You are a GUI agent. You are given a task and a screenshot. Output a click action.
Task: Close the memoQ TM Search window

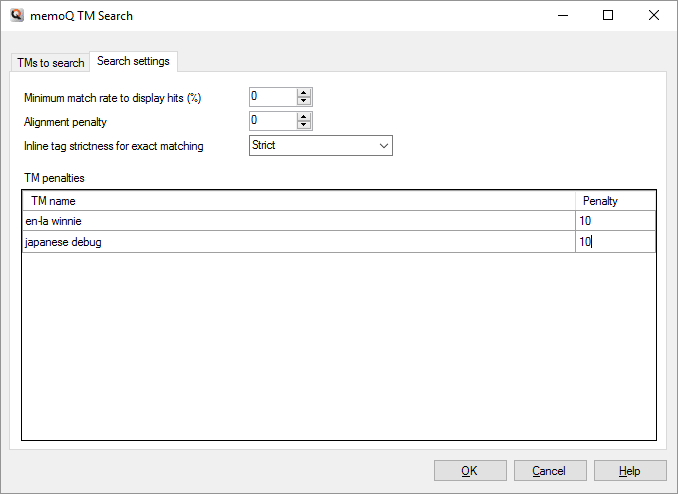pos(654,16)
